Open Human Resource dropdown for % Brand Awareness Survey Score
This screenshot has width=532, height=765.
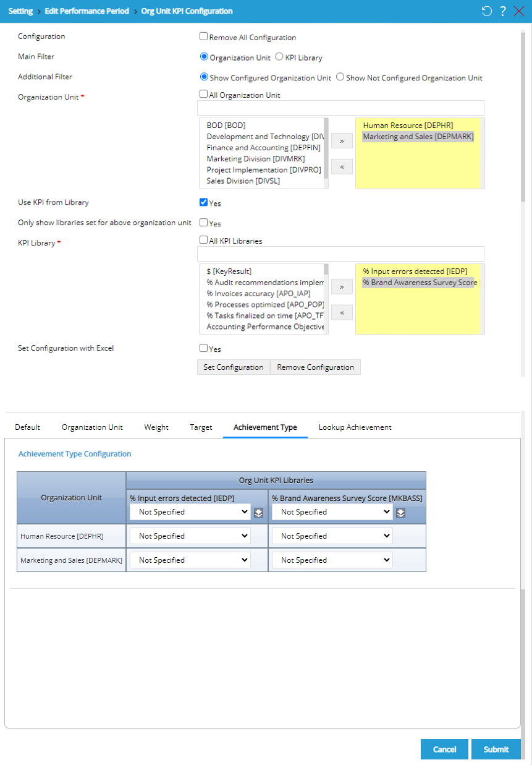(332, 536)
